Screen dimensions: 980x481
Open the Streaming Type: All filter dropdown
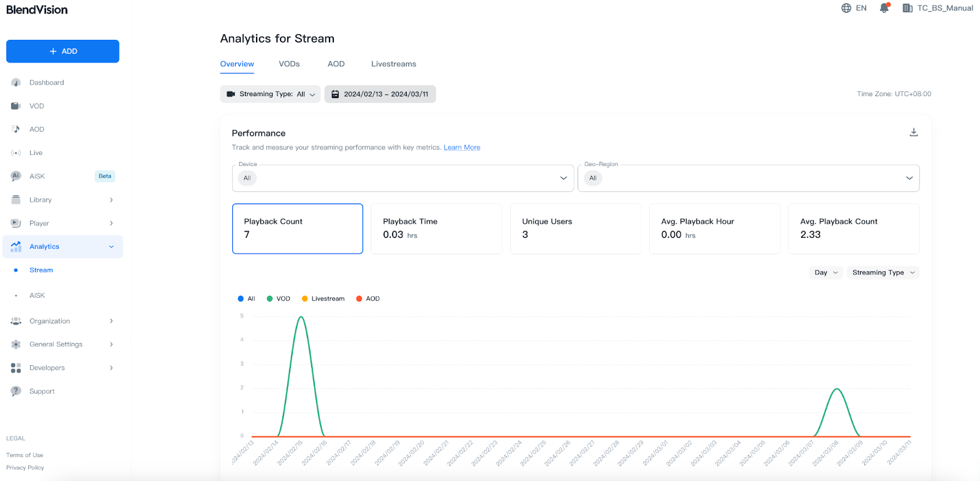pos(270,94)
